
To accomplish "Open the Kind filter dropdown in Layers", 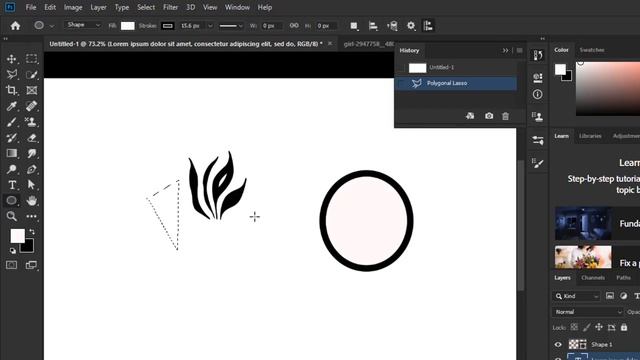I will pos(577,296).
